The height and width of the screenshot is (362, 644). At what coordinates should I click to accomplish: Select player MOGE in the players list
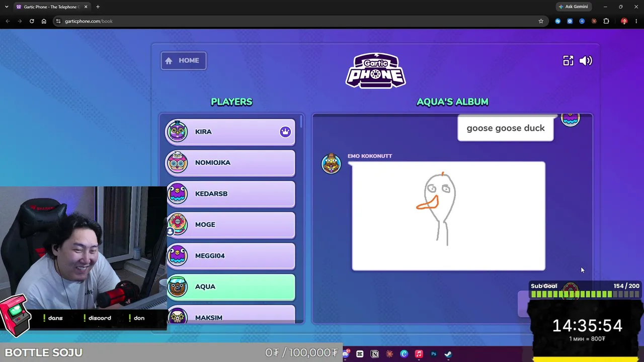tap(231, 225)
